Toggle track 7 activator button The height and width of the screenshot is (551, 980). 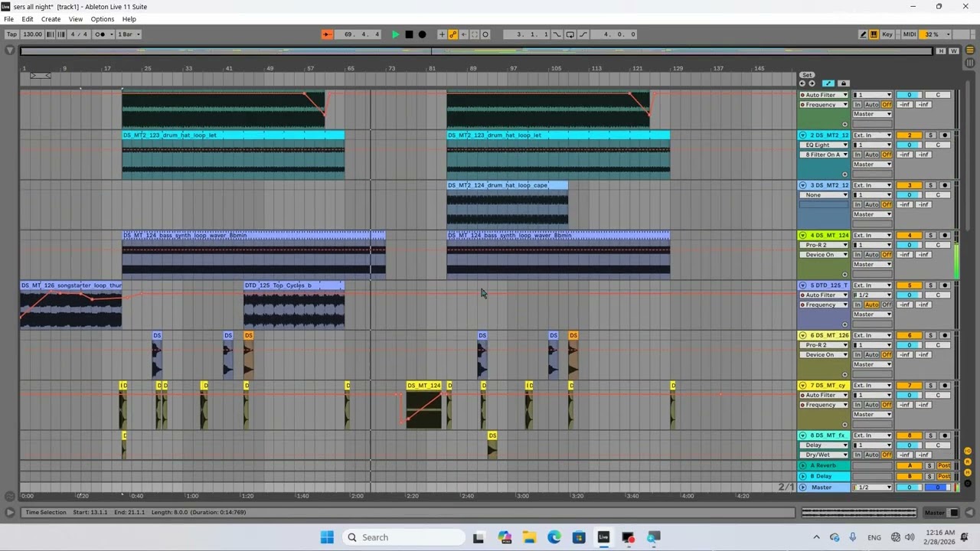[x=910, y=386]
